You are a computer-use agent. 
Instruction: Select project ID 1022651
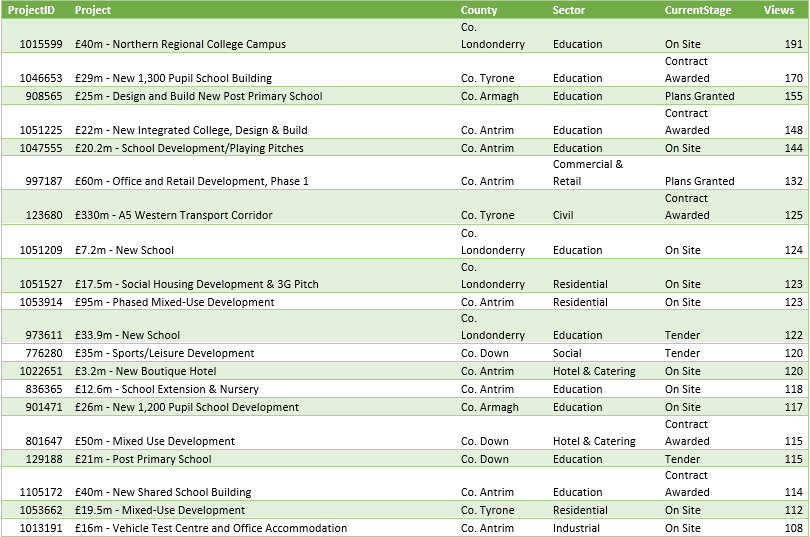pos(41,372)
